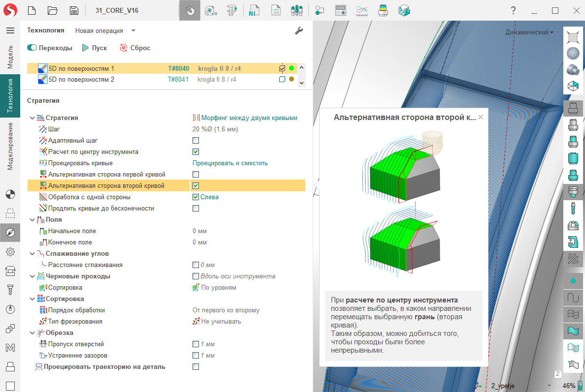The image size is (585, 392).
Task: Click the wireframe sphere view icon
Action: [573, 53]
